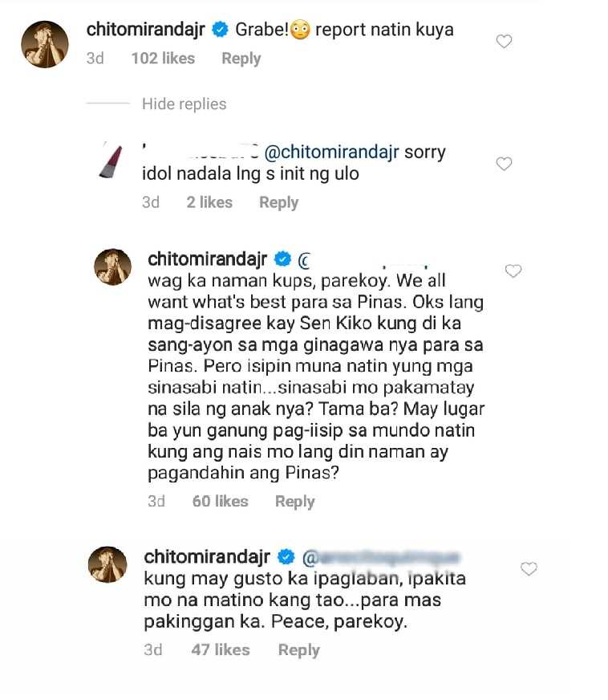Open the top commenter's profile picture

[x=45, y=44]
